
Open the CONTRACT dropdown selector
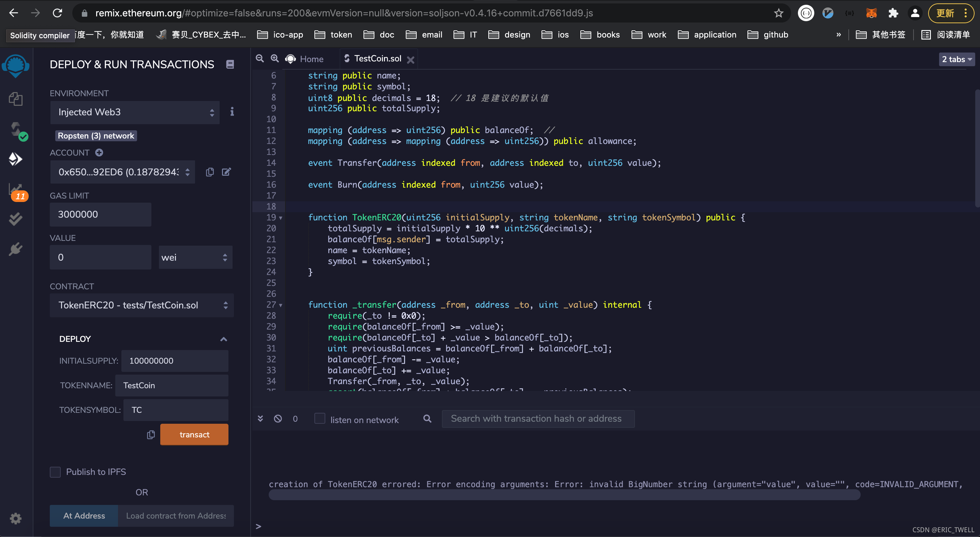[140, 305]
